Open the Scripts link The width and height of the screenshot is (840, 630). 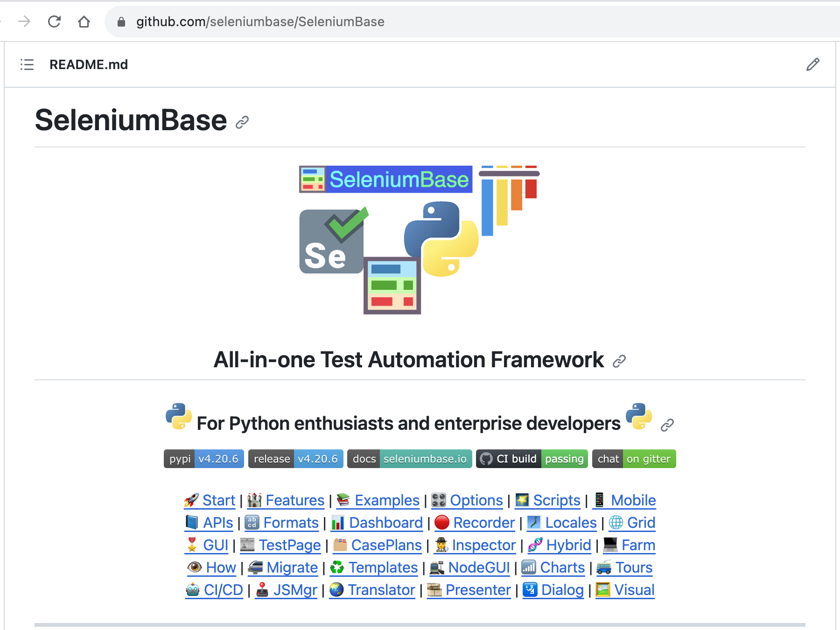pyautogui.click(x=547, y=500)
